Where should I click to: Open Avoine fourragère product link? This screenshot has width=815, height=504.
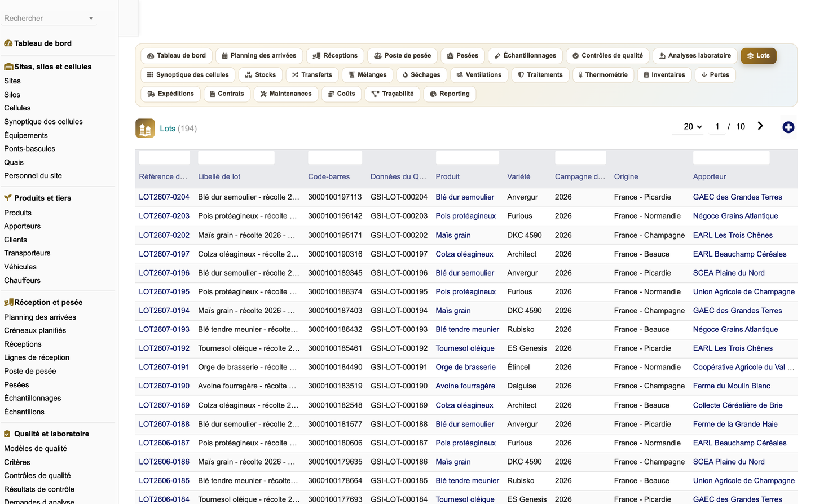click(x=465, y=386)
